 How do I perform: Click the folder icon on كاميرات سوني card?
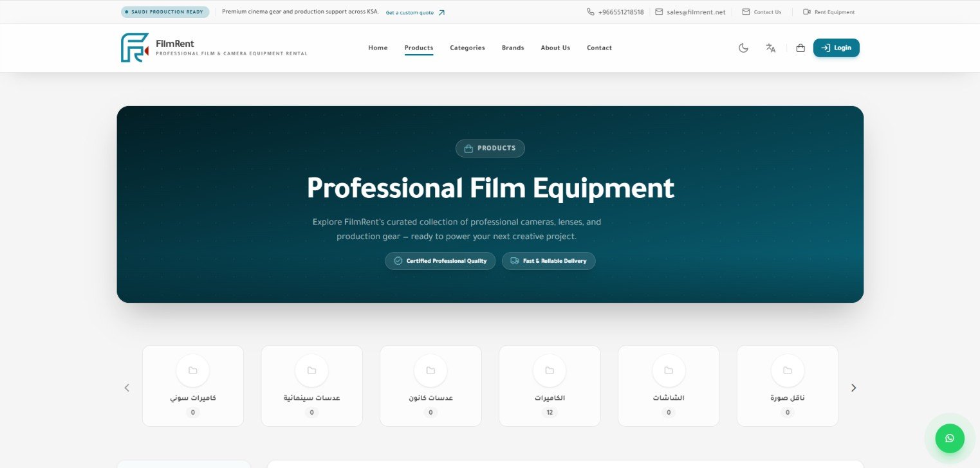(x=193, y=370)
